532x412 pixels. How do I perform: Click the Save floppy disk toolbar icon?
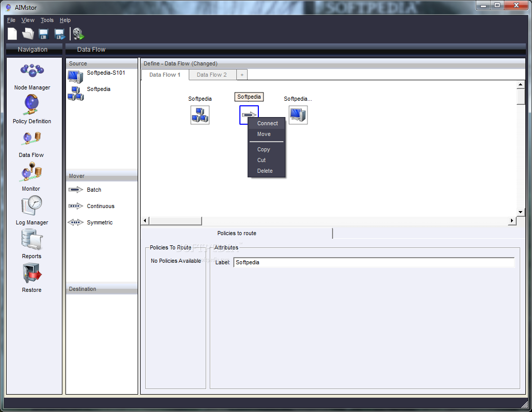[43, 34]
